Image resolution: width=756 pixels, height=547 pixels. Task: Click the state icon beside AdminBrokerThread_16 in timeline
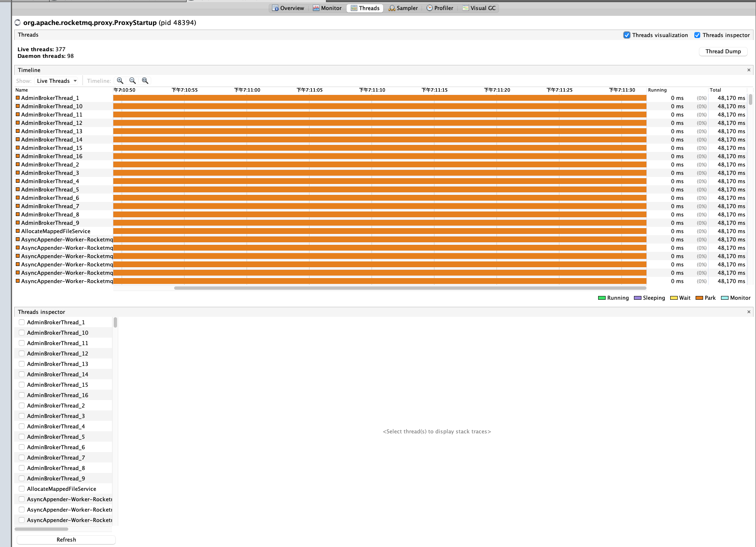[x=18, y=156]
